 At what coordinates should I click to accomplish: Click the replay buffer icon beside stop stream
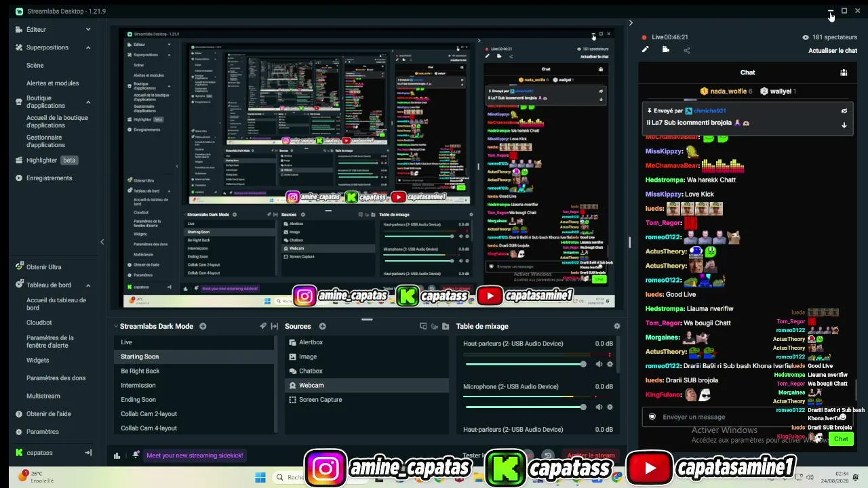pos(549,455)
